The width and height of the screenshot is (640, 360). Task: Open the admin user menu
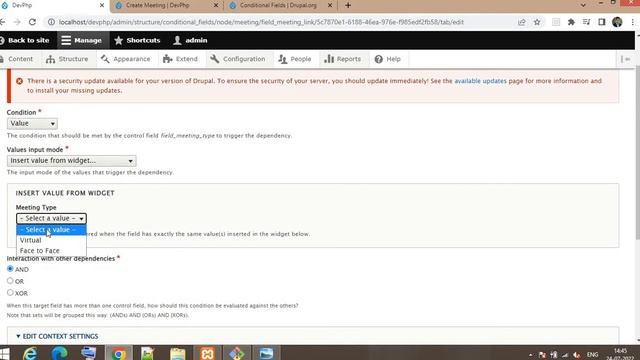click(190, 40)
